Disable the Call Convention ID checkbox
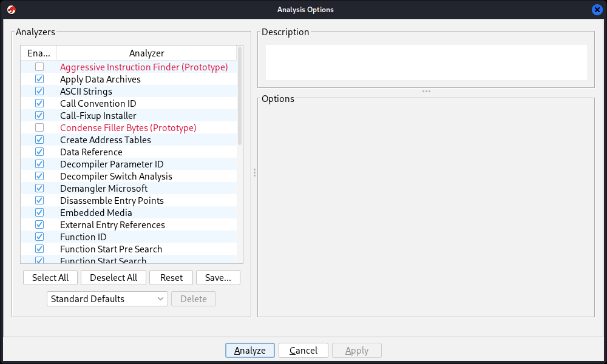Screen dimensions: 607x364 click(x=39, y=103)
